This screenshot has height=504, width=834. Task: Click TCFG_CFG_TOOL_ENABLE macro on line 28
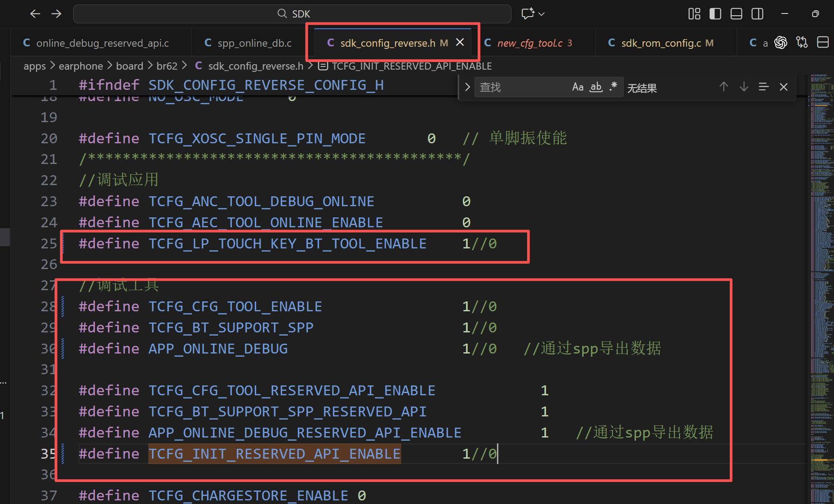tap(235, 306)
